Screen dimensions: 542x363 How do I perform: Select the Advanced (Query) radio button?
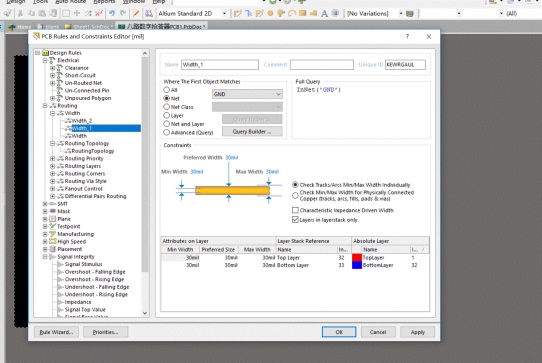166,132
